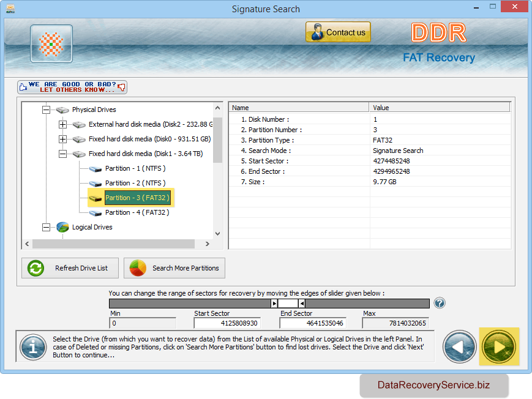Click the white selected range in sector slider
532x399 pixels.
pos(288,304)
